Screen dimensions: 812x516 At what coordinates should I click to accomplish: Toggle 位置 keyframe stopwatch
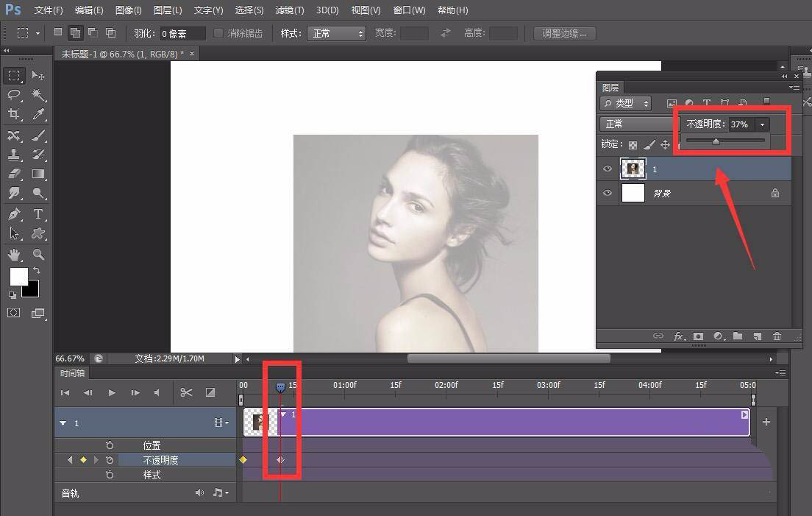coord(110,445)
